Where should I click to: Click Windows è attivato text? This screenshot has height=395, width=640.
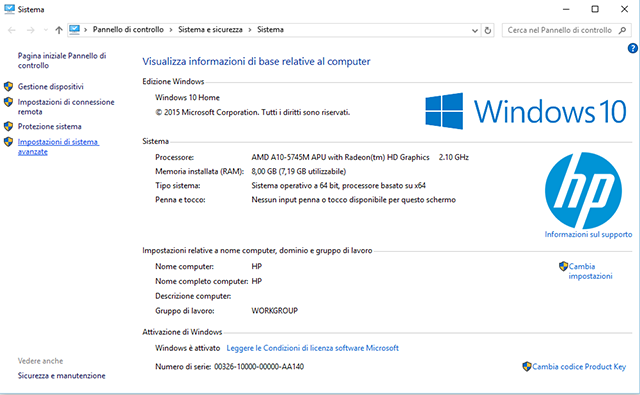pos(187,348)
